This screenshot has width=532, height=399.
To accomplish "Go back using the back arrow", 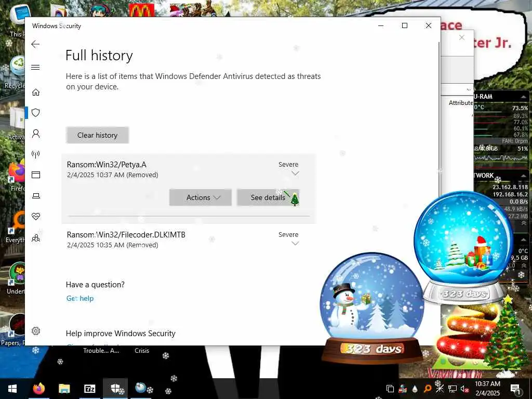I will [x=35, y=44].
